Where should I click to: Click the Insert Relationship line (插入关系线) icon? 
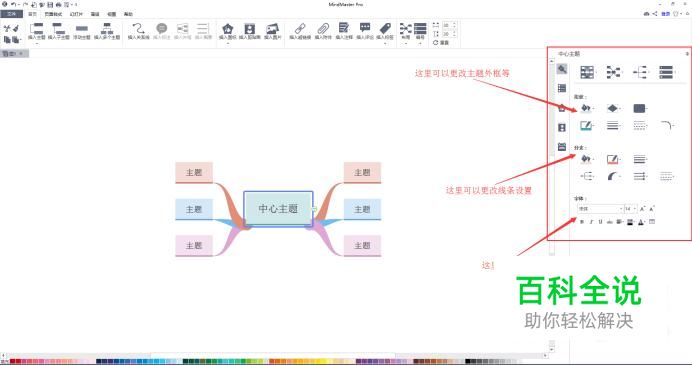coord(139,29)
